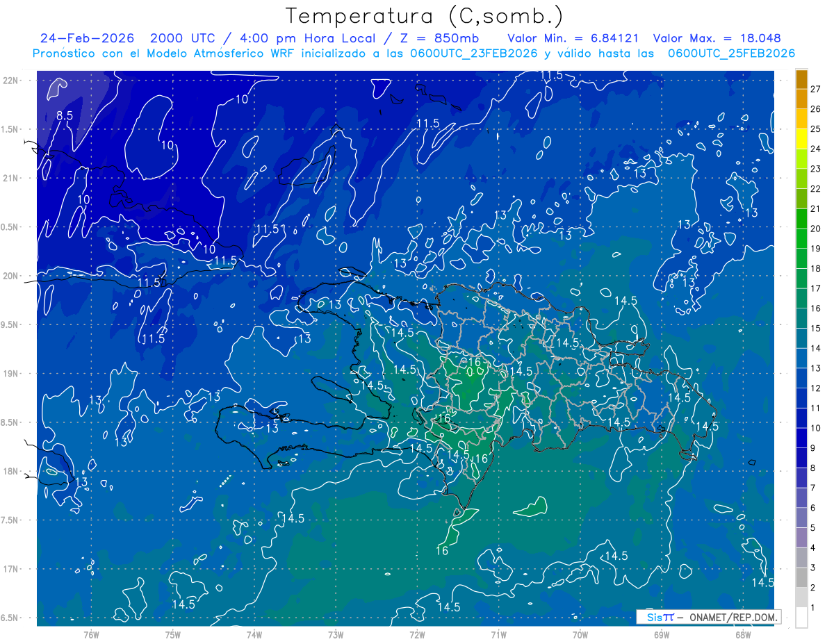
Task: Click value "15" on the color scale
Action: pos(815,329)
